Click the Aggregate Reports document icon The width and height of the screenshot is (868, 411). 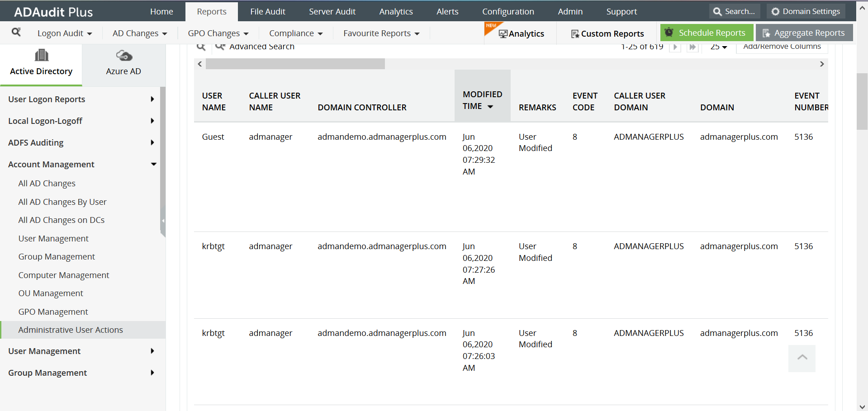[766, 33]
